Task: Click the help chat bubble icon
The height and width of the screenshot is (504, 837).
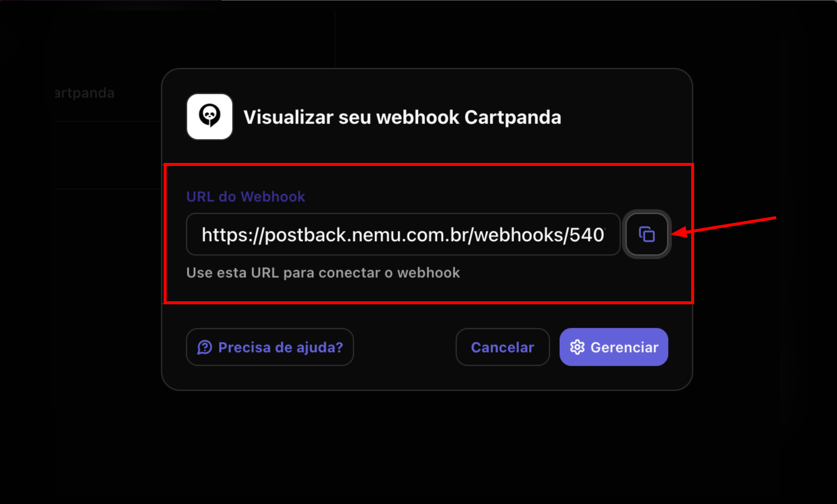Action: click(204, 347)
